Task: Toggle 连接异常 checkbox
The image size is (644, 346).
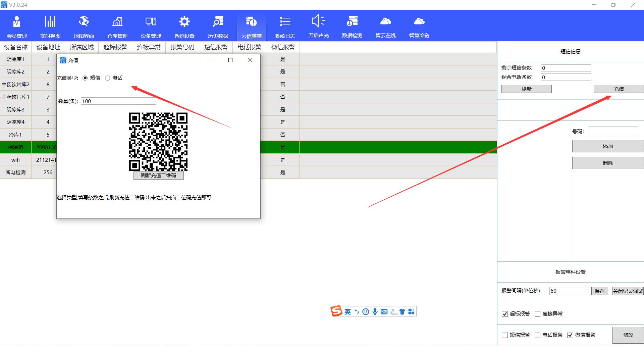Action: tap(537, 314)
